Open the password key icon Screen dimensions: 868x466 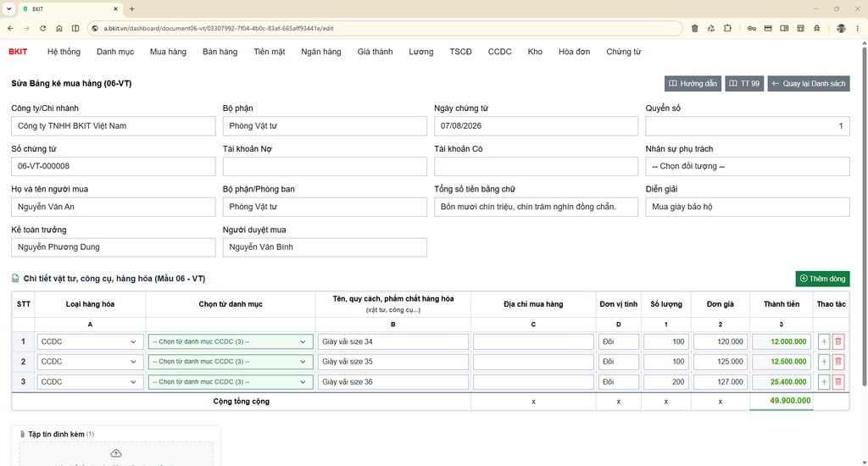click(x=752, y=28)
